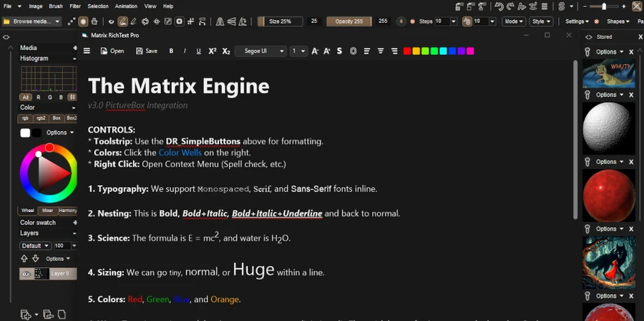Click the Open button in RichText toolbar
644x321 pixels.
112,51
